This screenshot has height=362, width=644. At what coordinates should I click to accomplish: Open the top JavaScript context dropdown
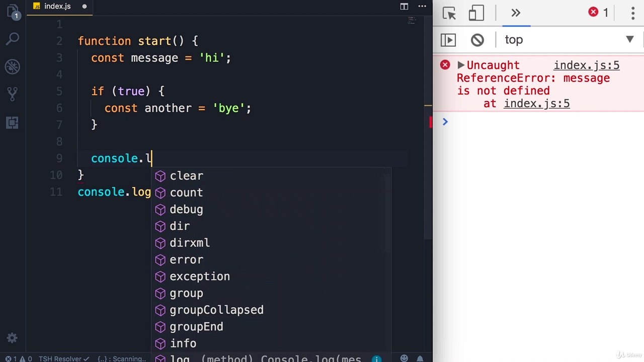click(569, 40)
